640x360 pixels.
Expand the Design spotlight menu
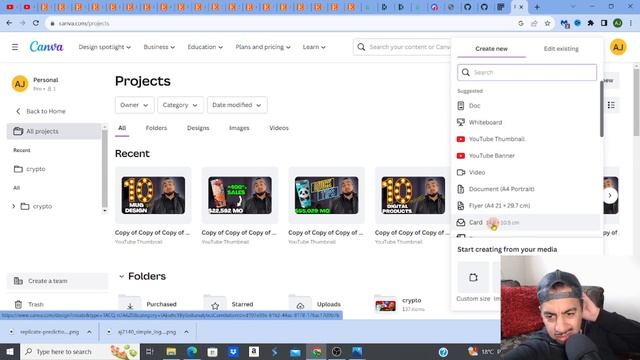click(x=104, y=47)
